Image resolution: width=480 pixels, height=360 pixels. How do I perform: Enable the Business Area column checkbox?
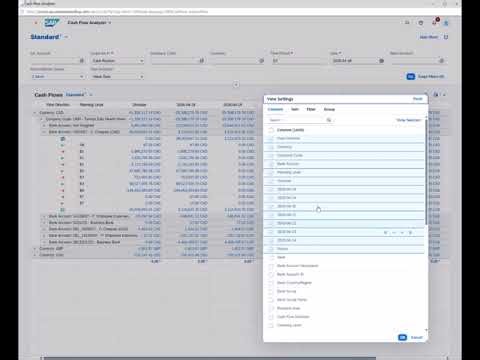[271, 308]
